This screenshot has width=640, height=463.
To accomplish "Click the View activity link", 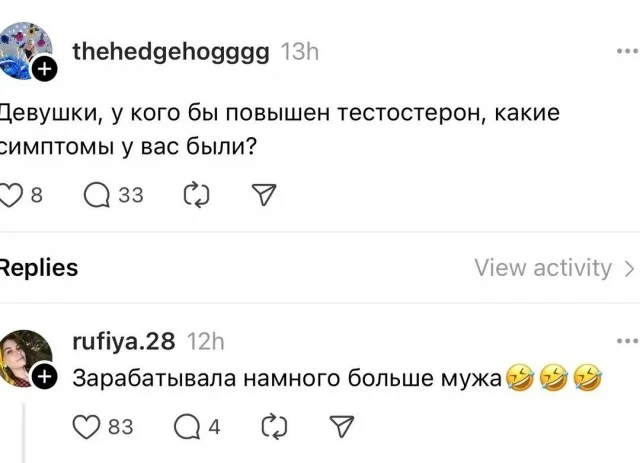I will tap(543, 268).
